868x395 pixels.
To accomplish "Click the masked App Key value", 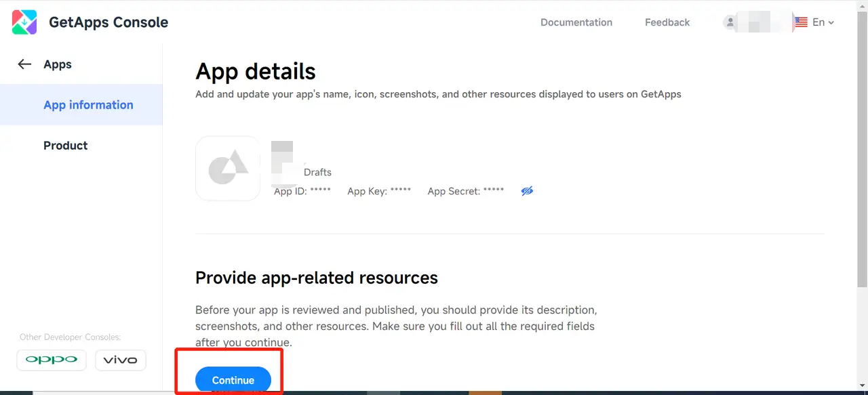I will pyautogui.click(x=400, y=191).
